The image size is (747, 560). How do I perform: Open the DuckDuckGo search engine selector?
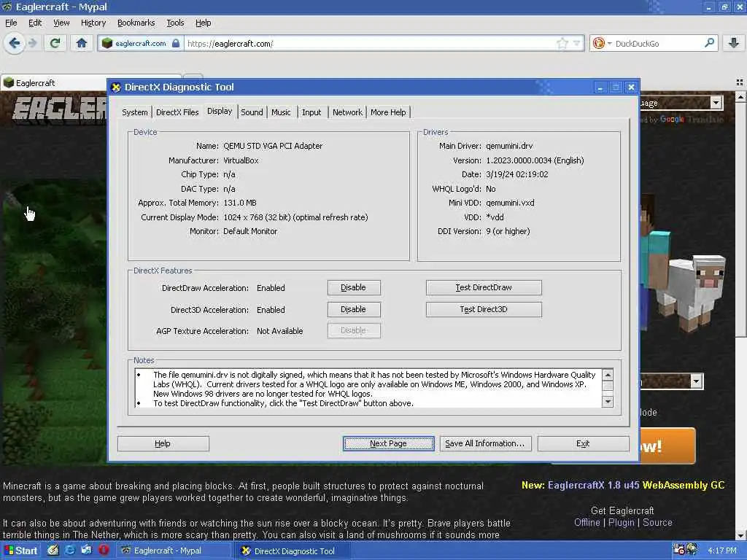(x=601, y=43)
